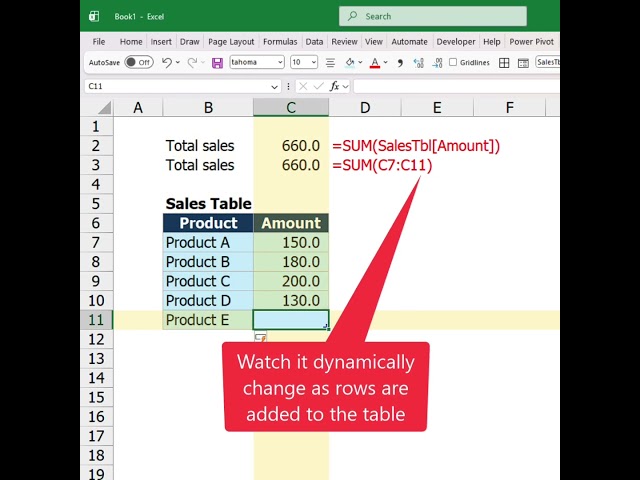Screen dimensions: 640x480
Task: Click the borders grid icon
Action: tap(504, 62)
